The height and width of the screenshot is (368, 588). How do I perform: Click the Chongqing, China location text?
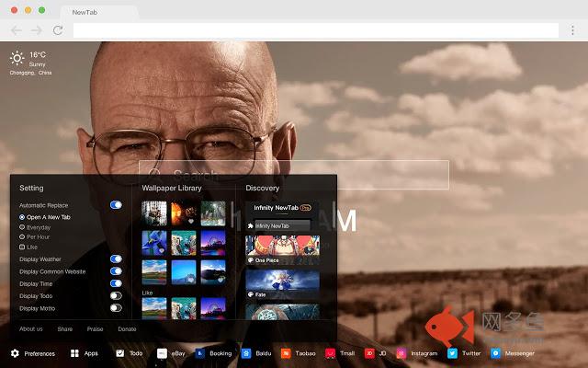coord(30,73)
